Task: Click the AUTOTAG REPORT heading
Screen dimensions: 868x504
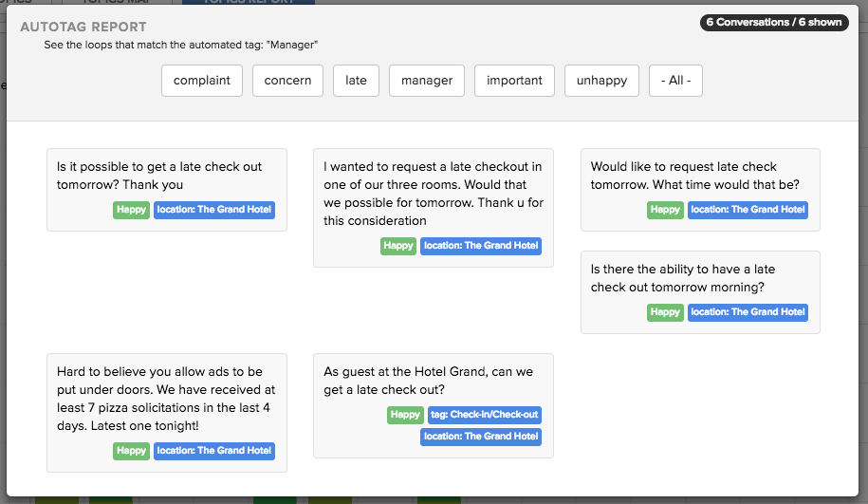Action: 83,28
